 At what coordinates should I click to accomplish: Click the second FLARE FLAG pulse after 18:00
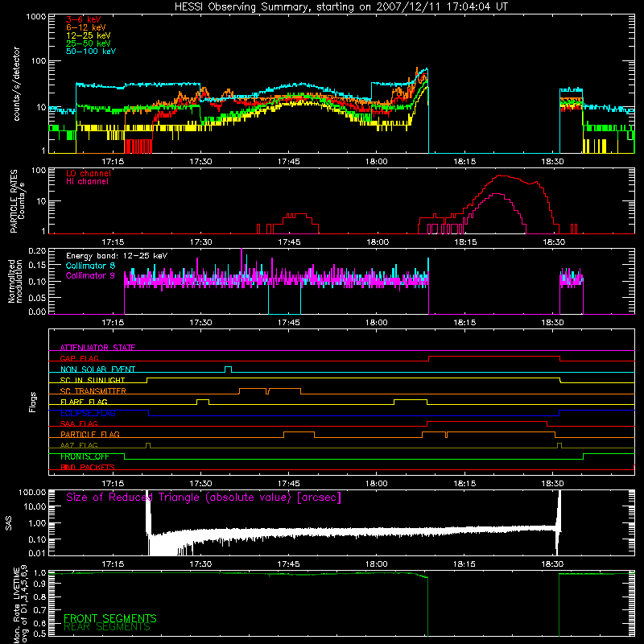411,401
